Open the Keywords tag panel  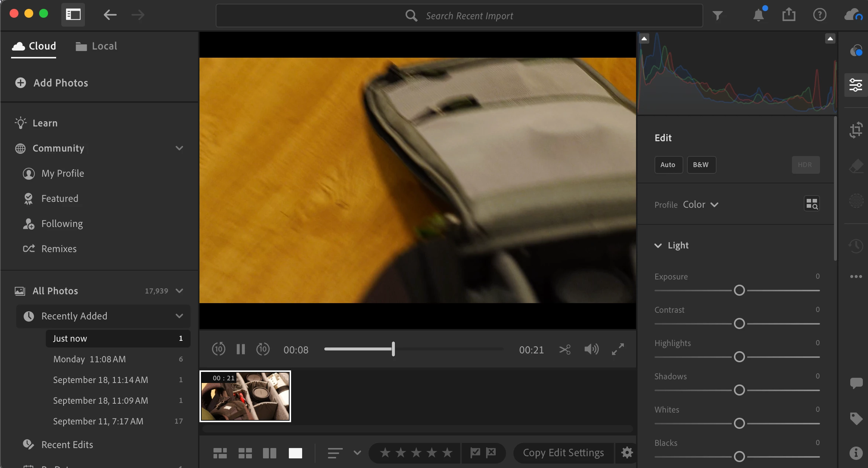coord(856,418)
